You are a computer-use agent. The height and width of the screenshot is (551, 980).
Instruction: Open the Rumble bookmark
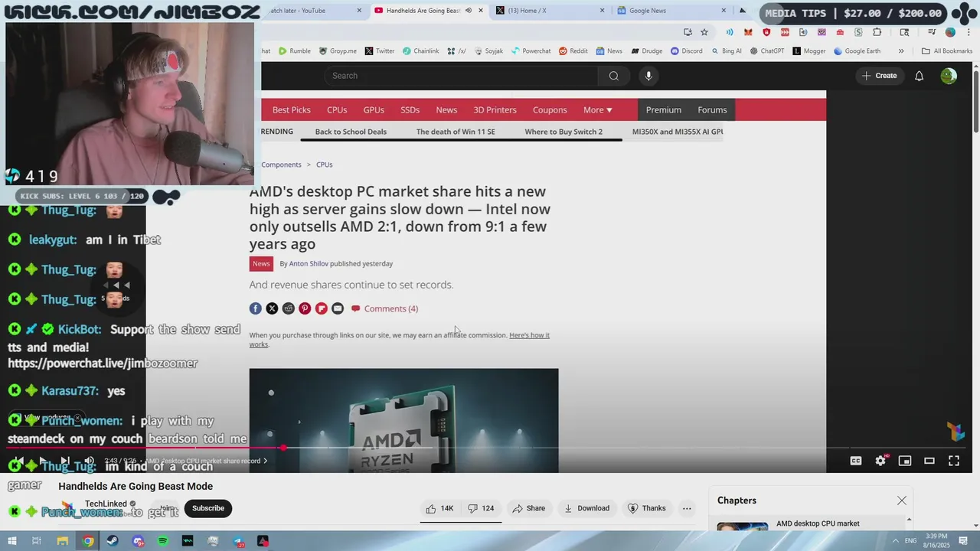coord(294,51)
